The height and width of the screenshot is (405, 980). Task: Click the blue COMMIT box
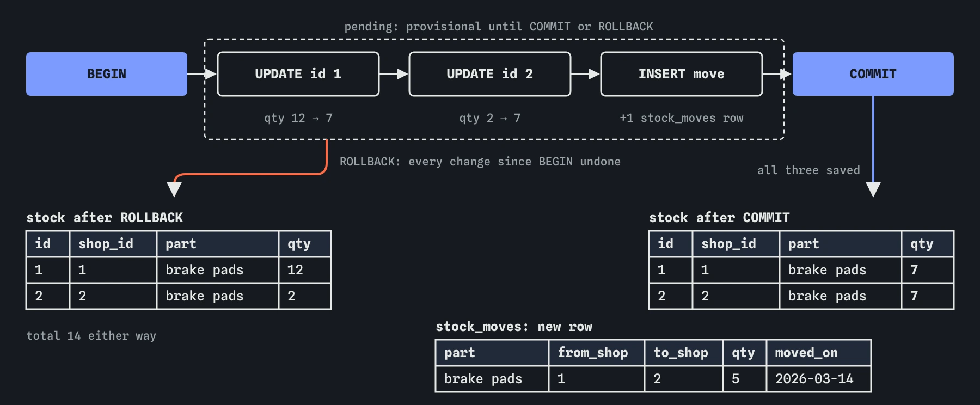click(873, 74)
